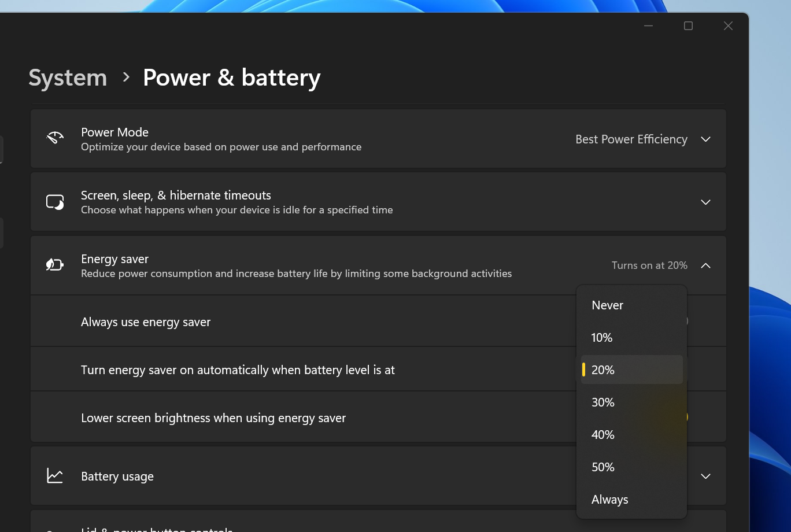This screenshot has width=791, height=532.
Task: Click the currently selected 20% option
Action: point(603,370)
